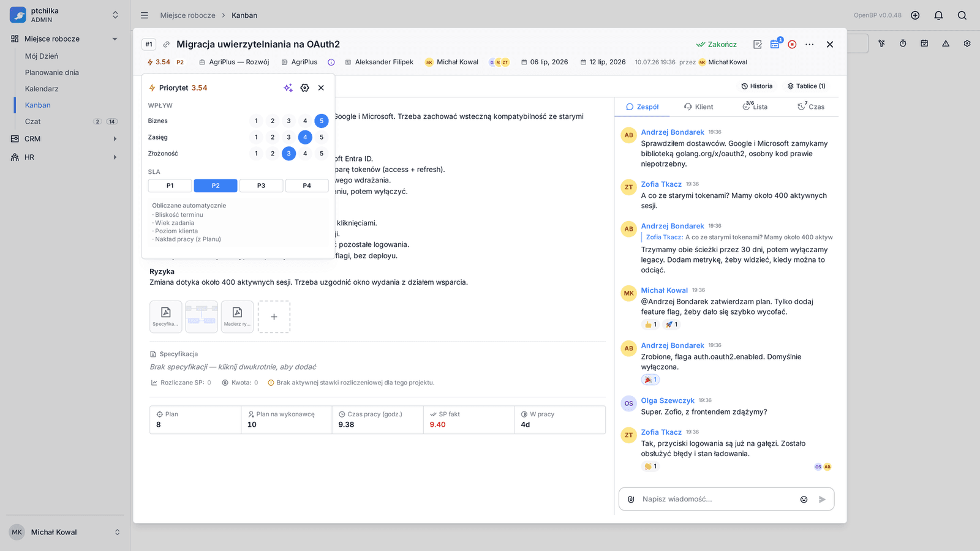The height and width of the screenshot is (551, 980).
Task: Open the Priorytet popup settings gear
Action: [304, 88]
